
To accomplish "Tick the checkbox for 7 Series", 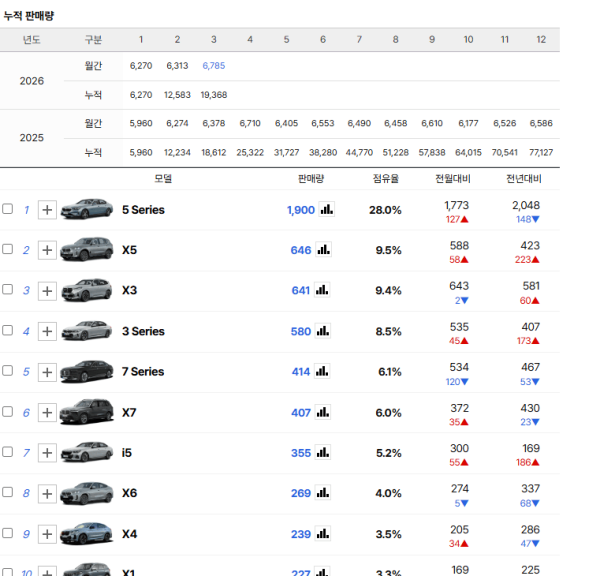I will point(8,372).
